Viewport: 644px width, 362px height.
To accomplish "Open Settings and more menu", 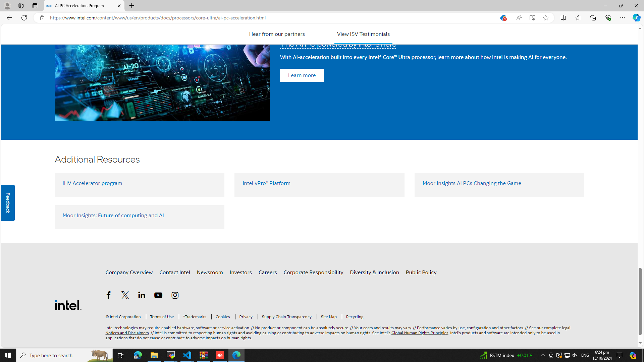I will click(623, 18).
